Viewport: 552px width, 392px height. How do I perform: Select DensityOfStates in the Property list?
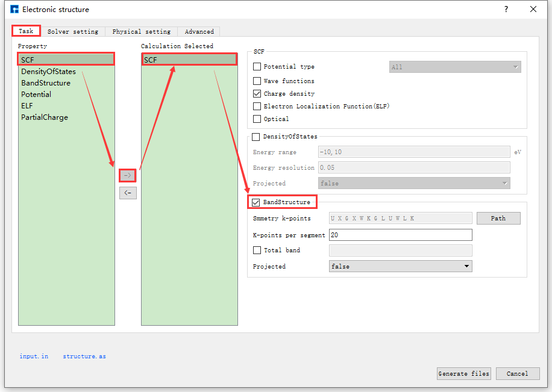point(49,72)
